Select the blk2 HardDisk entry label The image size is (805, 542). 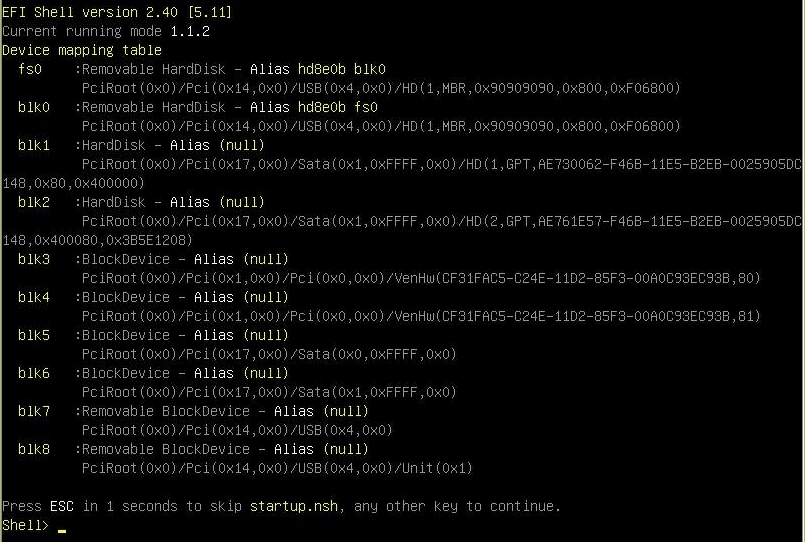[34, 202]
